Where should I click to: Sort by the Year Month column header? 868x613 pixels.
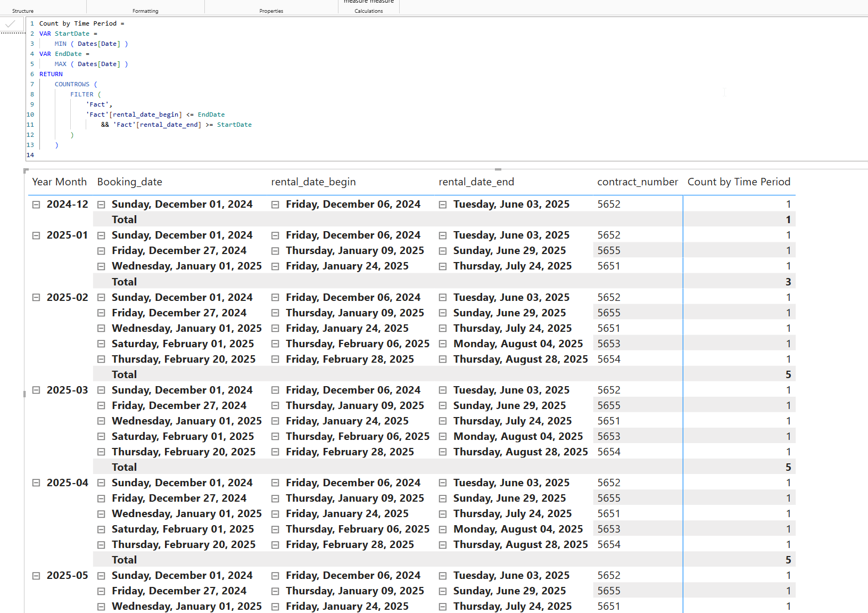tap(59, 182)
